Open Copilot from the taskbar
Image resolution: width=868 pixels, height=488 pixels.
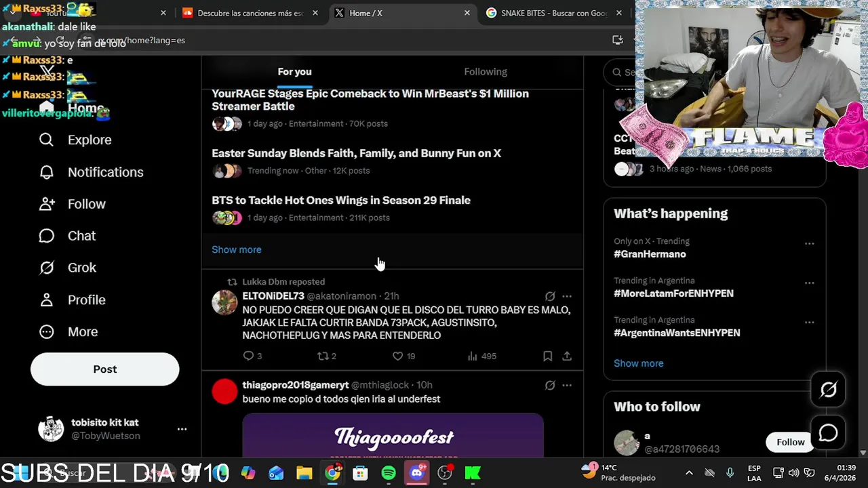248,473
